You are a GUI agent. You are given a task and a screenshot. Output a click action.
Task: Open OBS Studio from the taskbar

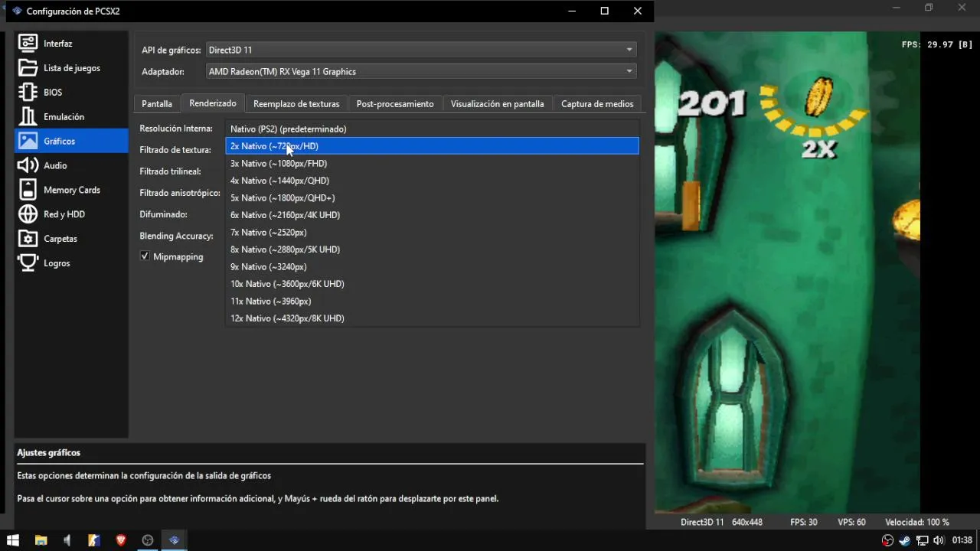click(148, 540)
